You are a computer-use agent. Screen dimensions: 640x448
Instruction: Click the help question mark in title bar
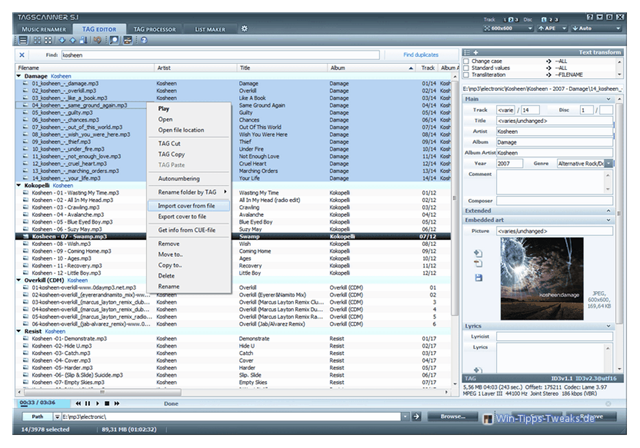(590, 17)
